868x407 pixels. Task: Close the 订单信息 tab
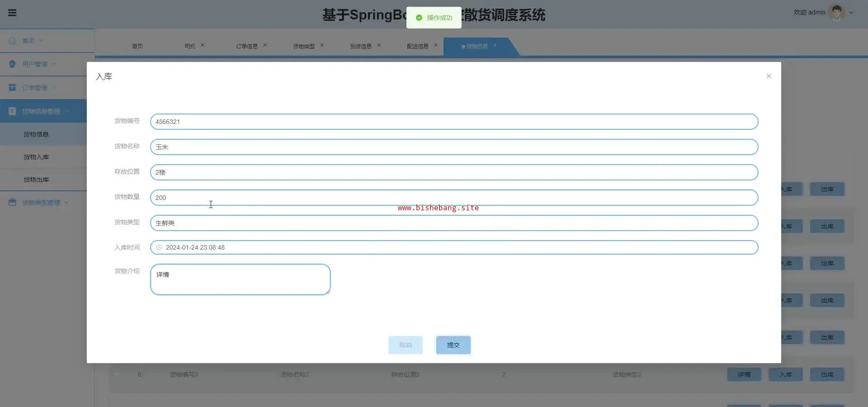pos(265,45)
